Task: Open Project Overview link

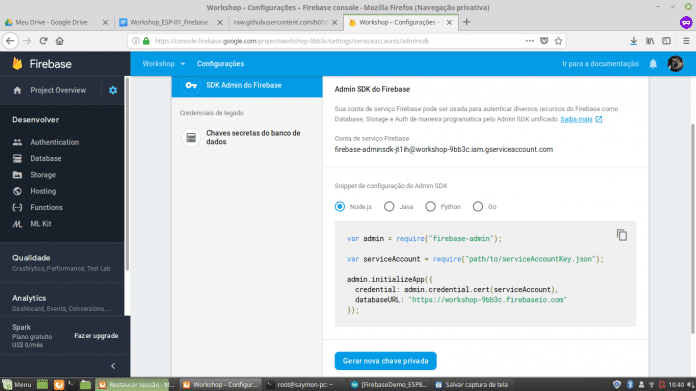Action: coord(58,90)
